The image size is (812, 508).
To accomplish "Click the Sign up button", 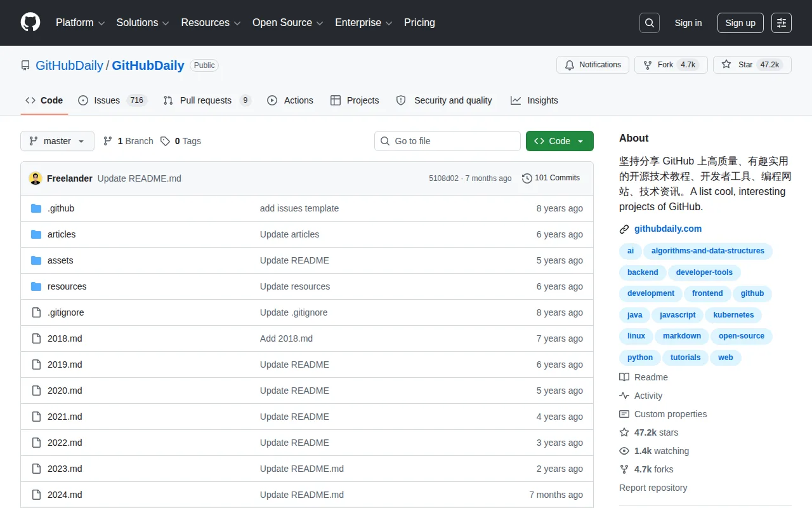I will [x=740, y=23].
